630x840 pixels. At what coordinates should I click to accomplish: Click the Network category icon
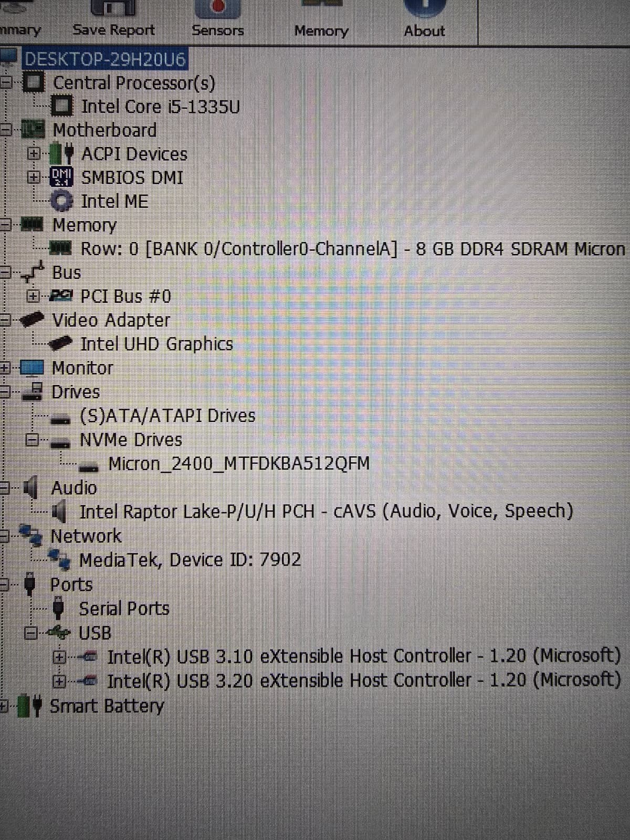[x=31, y=535]
